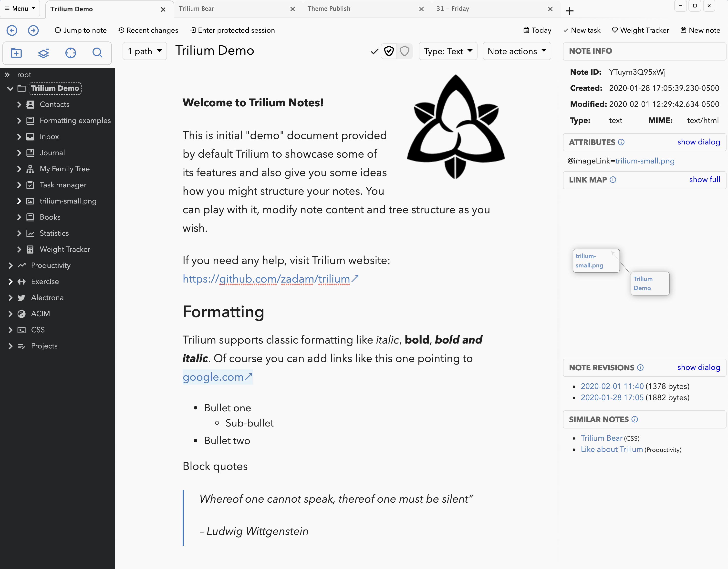This screenshot has width=728, height=569.
Task: Collapse the Trilium Demo tree node
Action: click(x=10, y=89)
